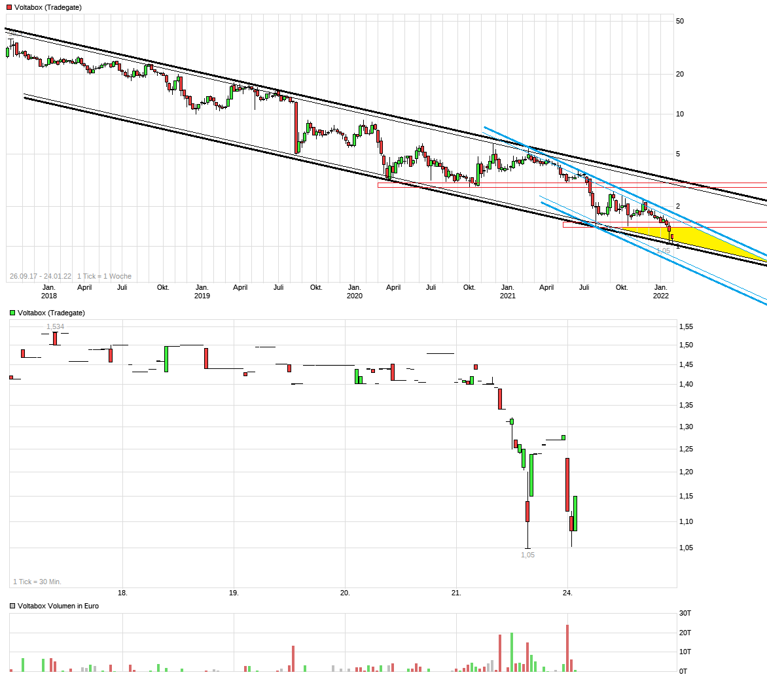Click the date range 26.09.17 - 24.01.22
This screenshot has height=700, width=767.
(41, 276)
